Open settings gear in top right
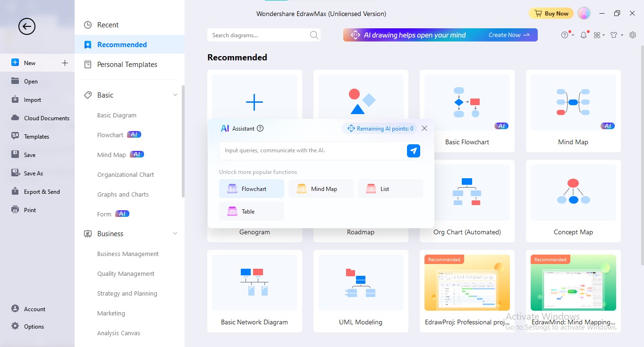Viewport: 644px width, 347px height. (633, 35)
